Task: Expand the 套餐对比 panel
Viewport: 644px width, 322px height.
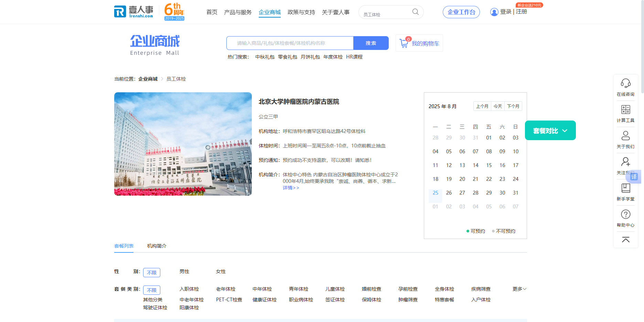Action: [x=550, y=131]
